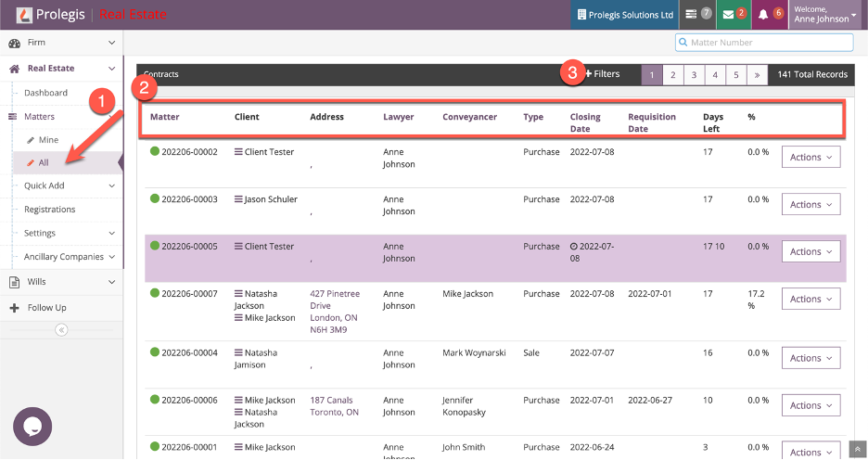
Task: Go to page 3 of records
Action: (x=694, y=74)
